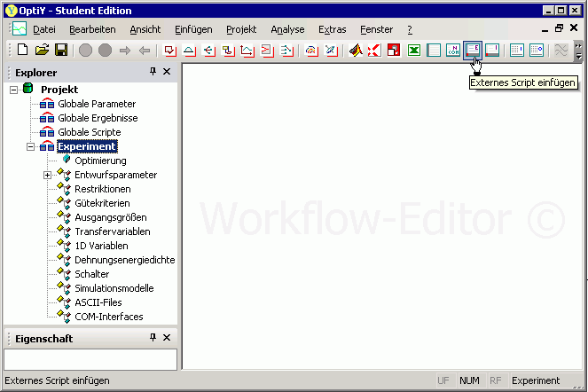Click the green Excel toolbar icon
This screenshot has height=392, width=588.
click(414, 51)
